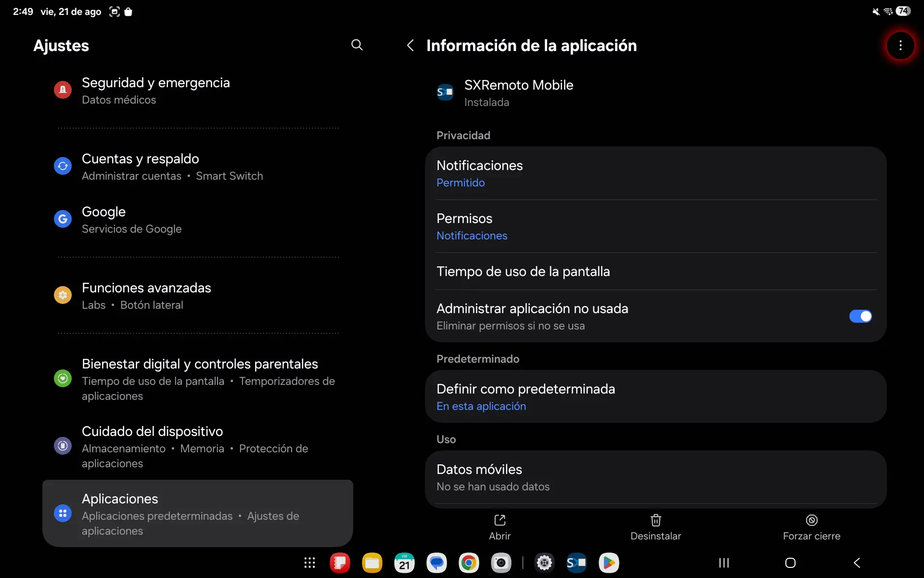The height and width of the screenshot is (578, 924).
Task: Click the Cuidado del dispositivo icon
Action: (63, 446)
